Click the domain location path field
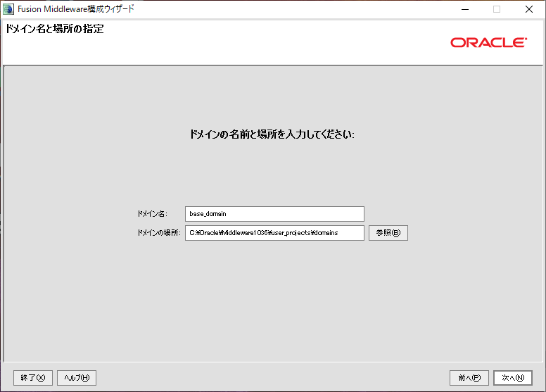Viewport: 546px width, 392px height. (274, 233)
